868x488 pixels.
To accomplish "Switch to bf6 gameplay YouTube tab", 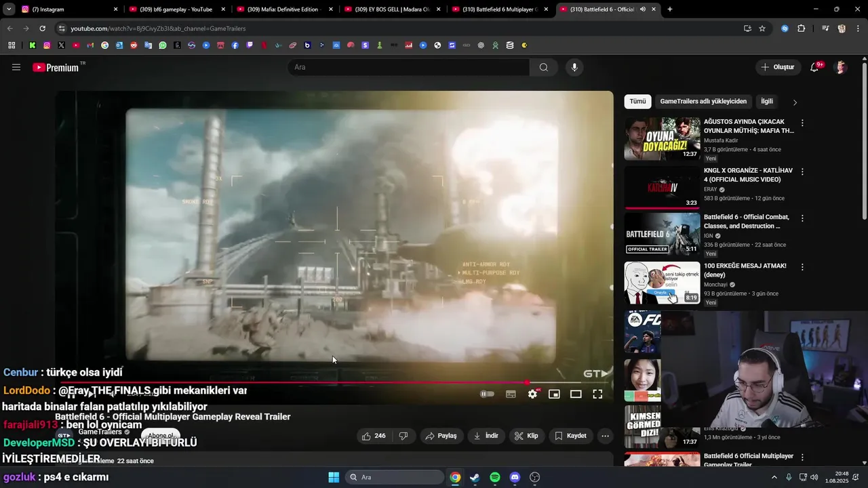I will [176, 9].
